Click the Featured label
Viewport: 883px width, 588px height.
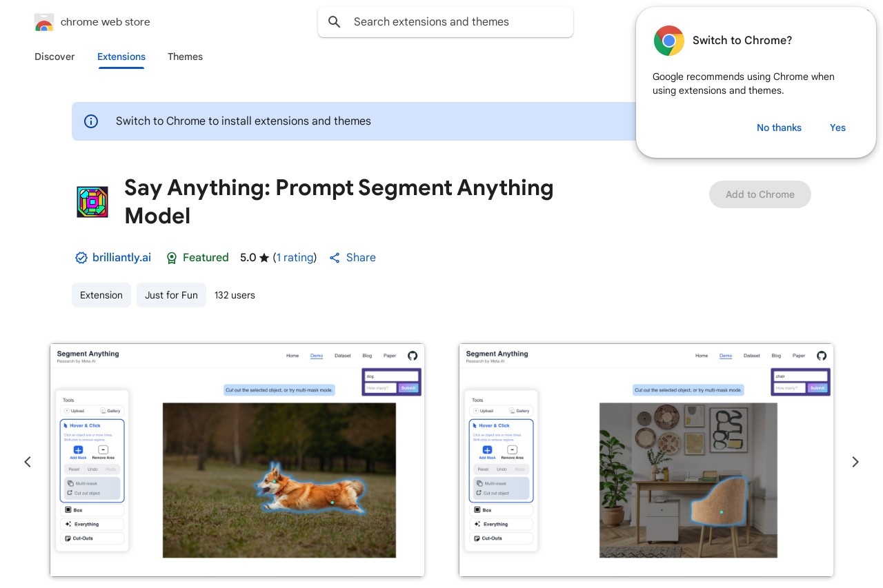tap(206, 258)
